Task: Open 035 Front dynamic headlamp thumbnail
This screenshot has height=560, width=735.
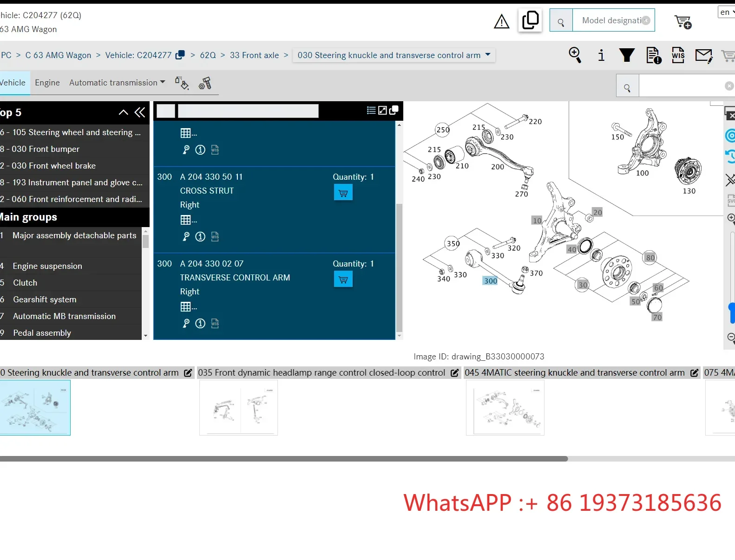Action: 238,408
